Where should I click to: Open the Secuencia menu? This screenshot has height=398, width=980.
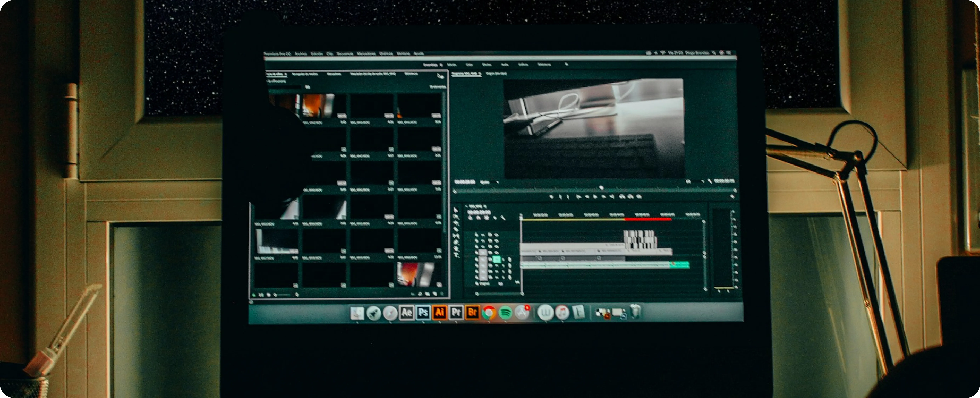345,54
